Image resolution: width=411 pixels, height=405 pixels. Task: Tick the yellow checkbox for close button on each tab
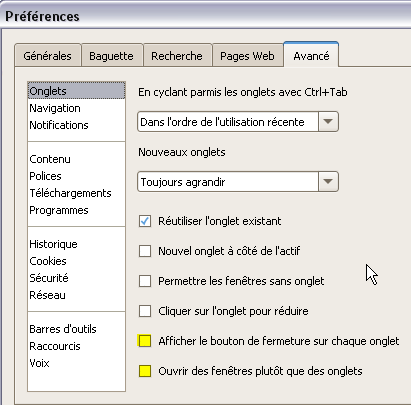coord(145,341)
